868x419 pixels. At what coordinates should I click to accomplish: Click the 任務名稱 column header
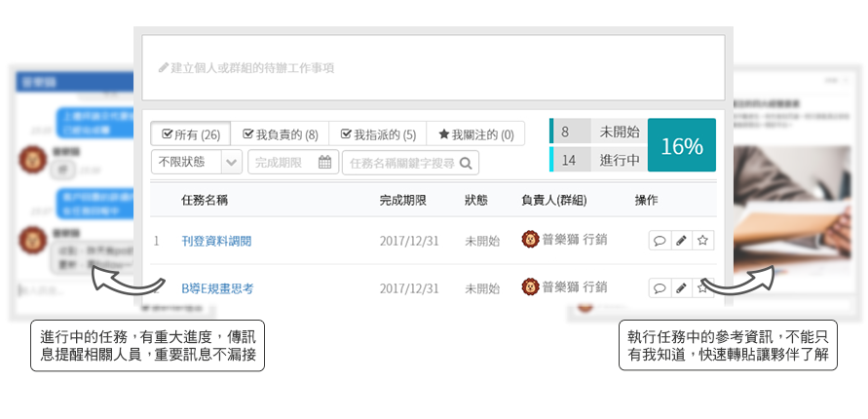click(x=205, y=201)
